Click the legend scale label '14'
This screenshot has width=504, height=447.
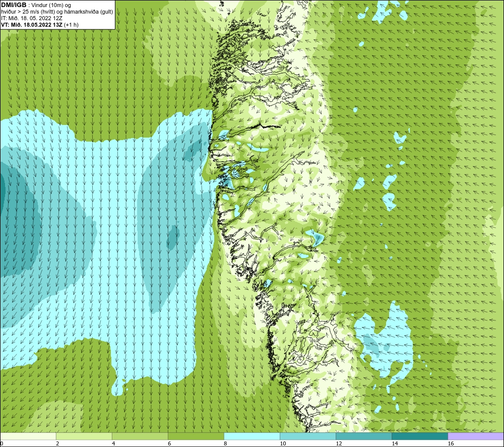(395, 443)
